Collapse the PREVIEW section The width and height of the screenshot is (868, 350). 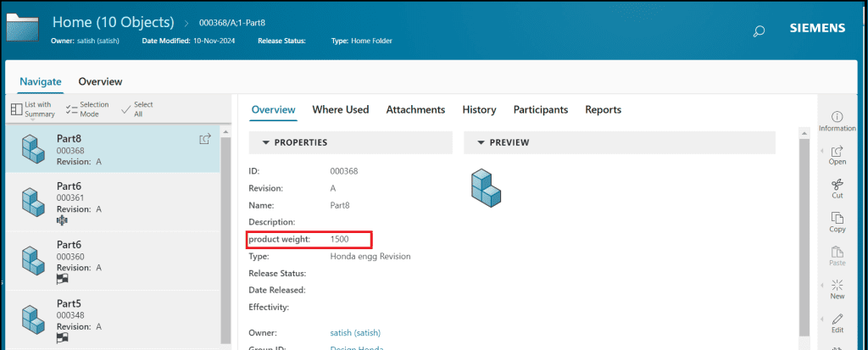(481, 142)
